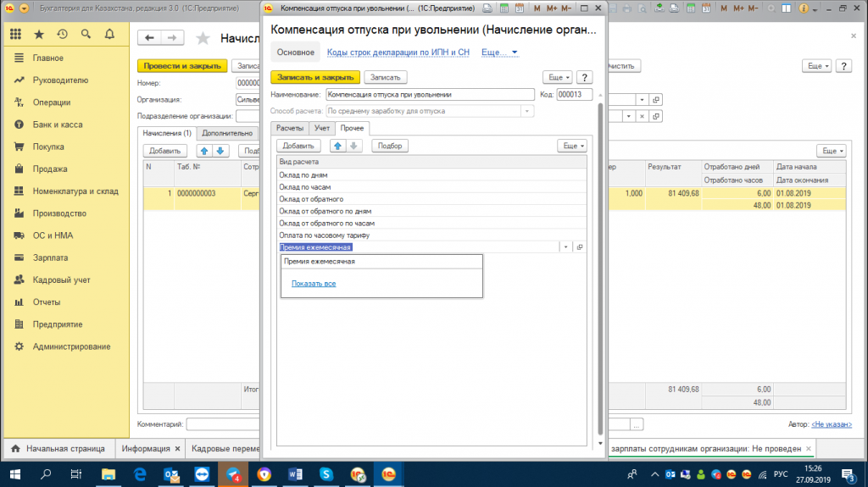Open Коды строк декларации по ИПН и СН

click(398, 52)
